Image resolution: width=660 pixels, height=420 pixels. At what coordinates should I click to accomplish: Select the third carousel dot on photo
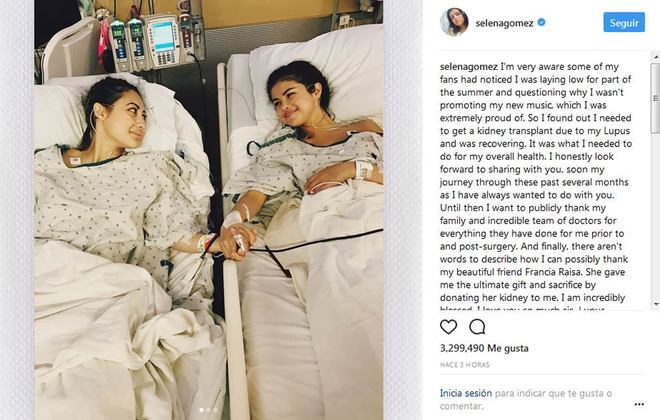pos(216,409)
